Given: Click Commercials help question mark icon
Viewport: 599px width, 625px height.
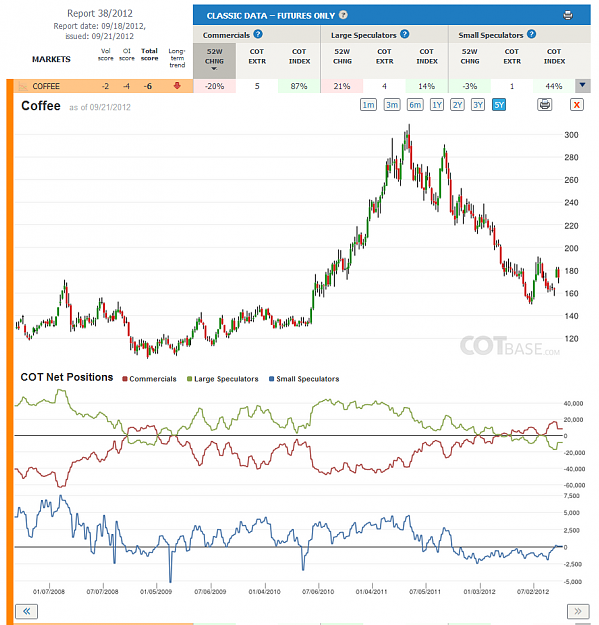Looking at the screenshot, I should click(258, 34).
